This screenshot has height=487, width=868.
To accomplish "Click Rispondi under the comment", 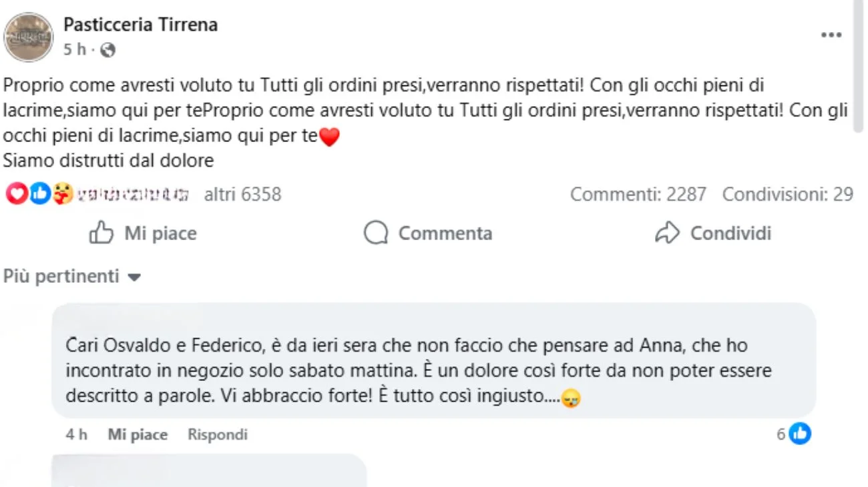I will pos(216,434).
